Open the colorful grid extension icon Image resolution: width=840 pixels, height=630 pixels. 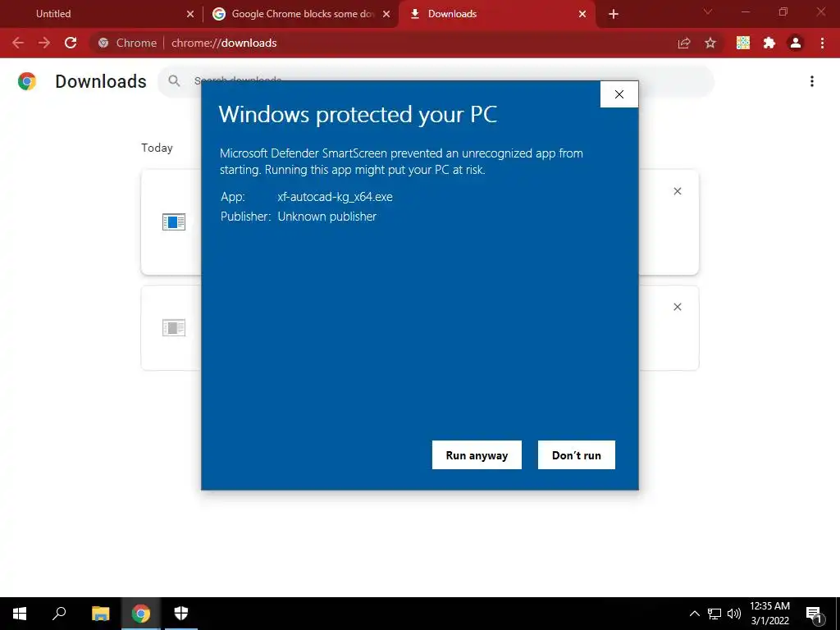743,43
